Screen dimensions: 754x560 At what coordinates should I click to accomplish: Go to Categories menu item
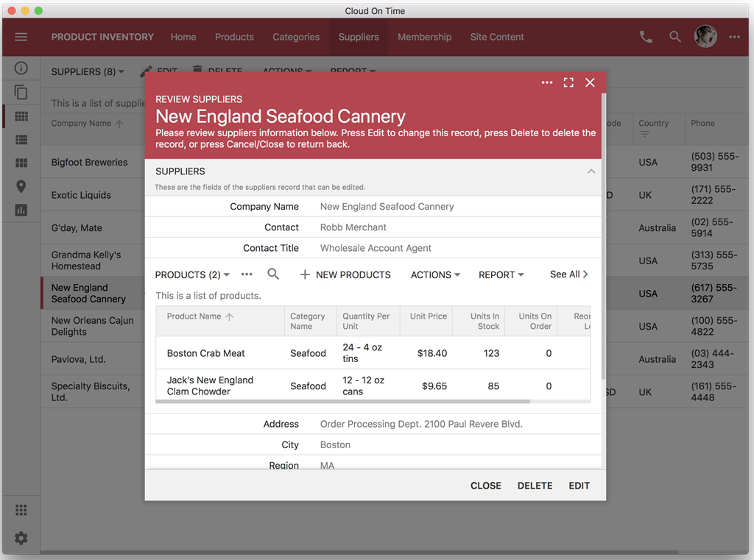[x=296, y=37]
